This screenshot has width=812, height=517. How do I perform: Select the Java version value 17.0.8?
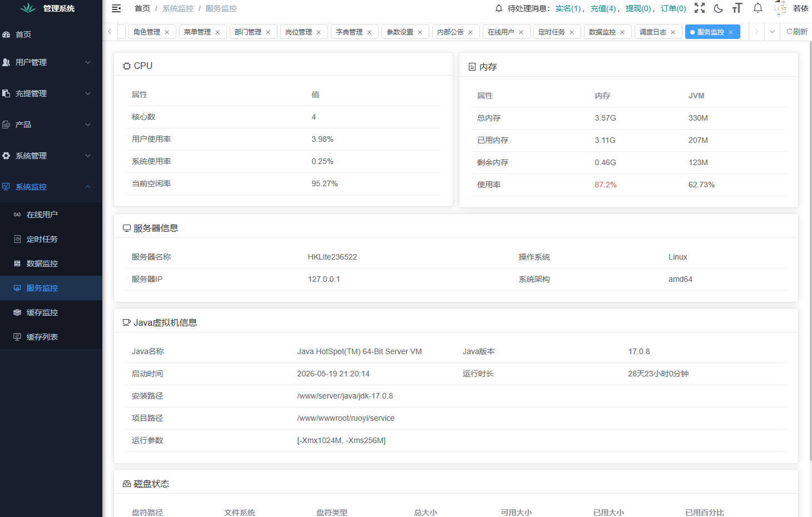639,351
